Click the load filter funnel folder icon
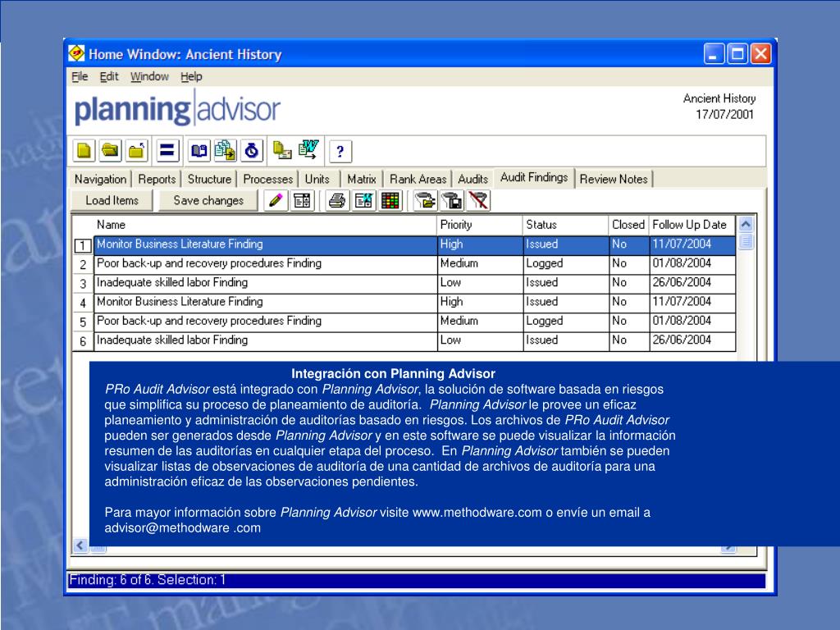This screenshot has height=630, width=840. point(426,201)
